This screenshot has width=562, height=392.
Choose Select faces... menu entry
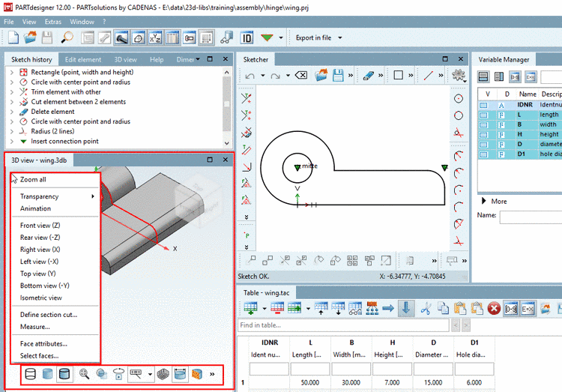point(55,356)
